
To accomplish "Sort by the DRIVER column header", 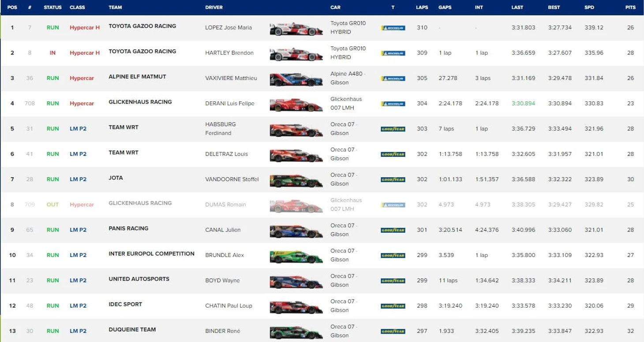I will tap(214, 7).
